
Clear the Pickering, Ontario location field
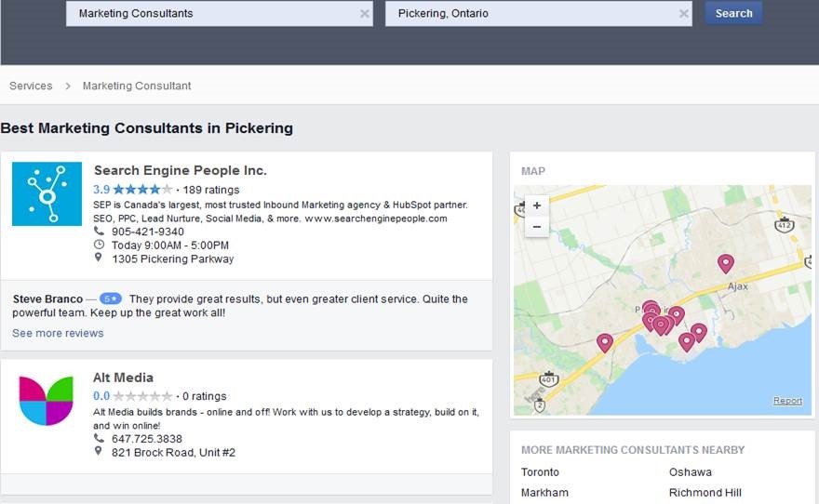tap(684, 14)
